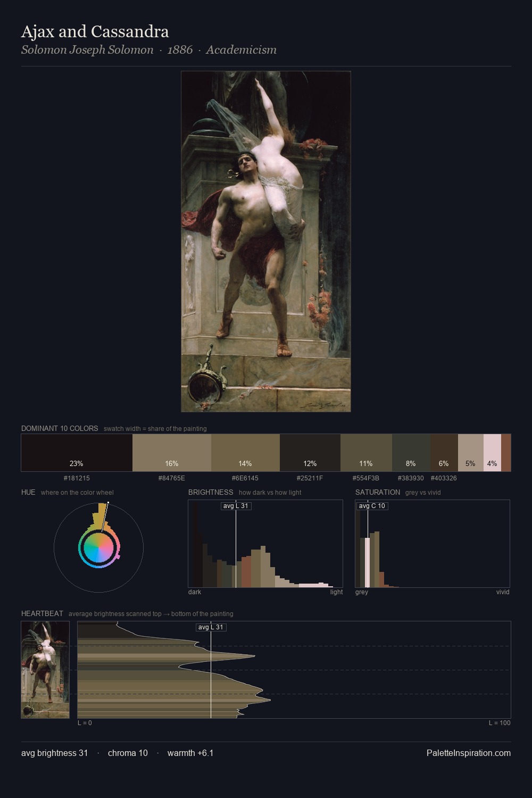Click hex label #403326
532x798 pixels.
444,478
